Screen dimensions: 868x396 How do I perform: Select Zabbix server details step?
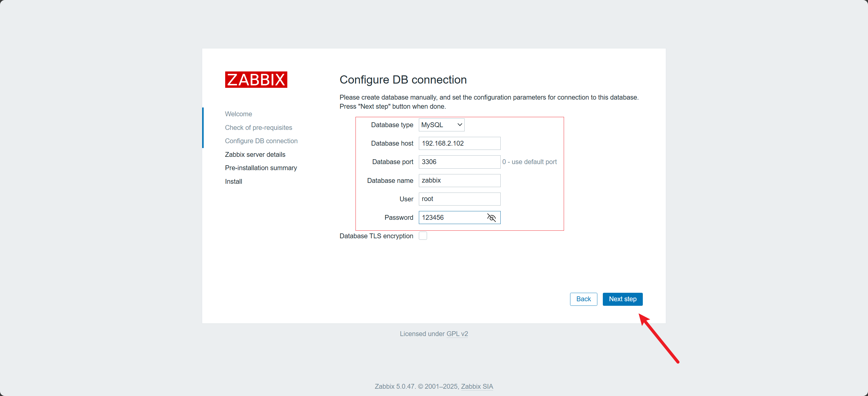coord(255,155)
